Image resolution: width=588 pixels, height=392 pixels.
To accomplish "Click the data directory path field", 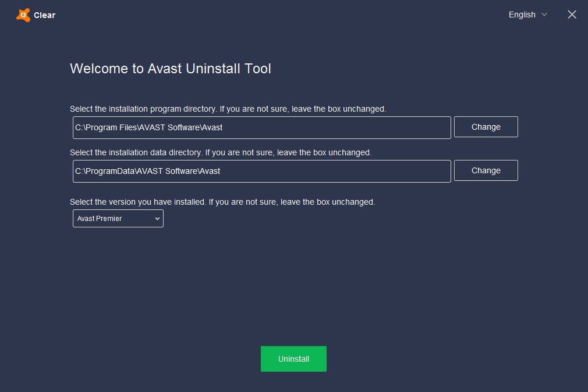I will point(261,171).
